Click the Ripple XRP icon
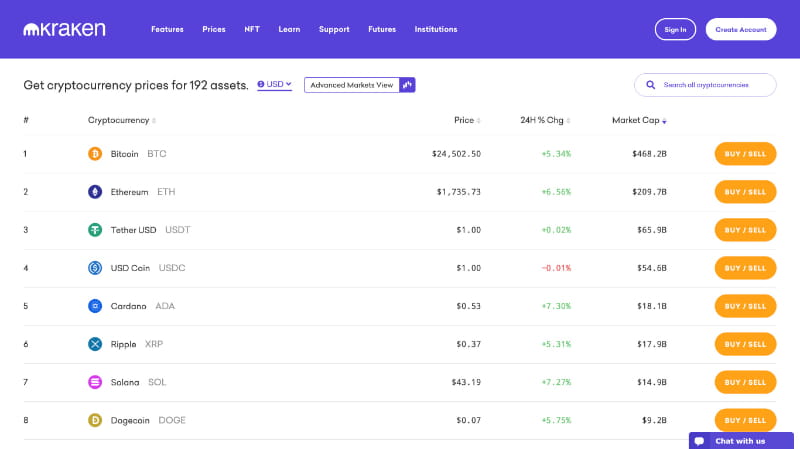Viewport: 800px width, 449px height. coord(95,344)
